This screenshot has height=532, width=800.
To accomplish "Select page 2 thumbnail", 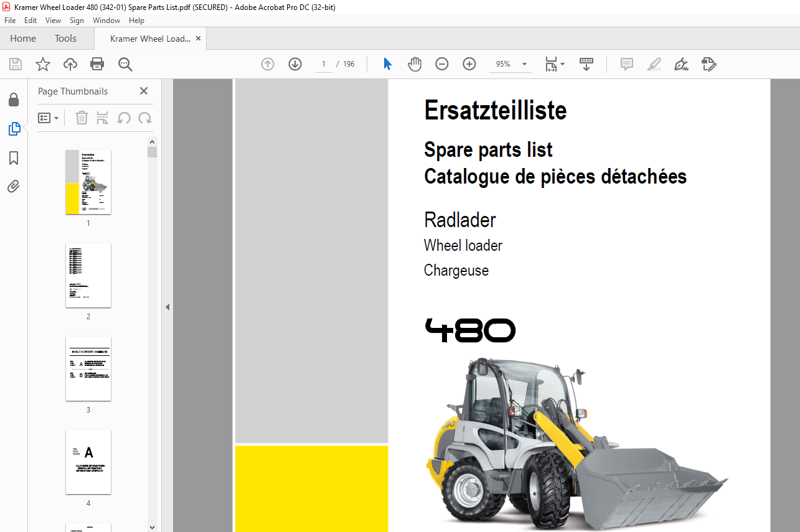I will click(88, 275).
